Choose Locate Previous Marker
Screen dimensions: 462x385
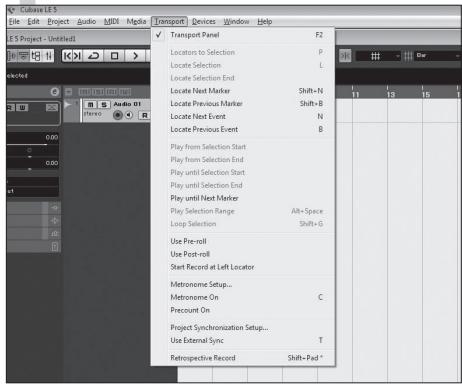pyautogui.click(x=243, y=104)
